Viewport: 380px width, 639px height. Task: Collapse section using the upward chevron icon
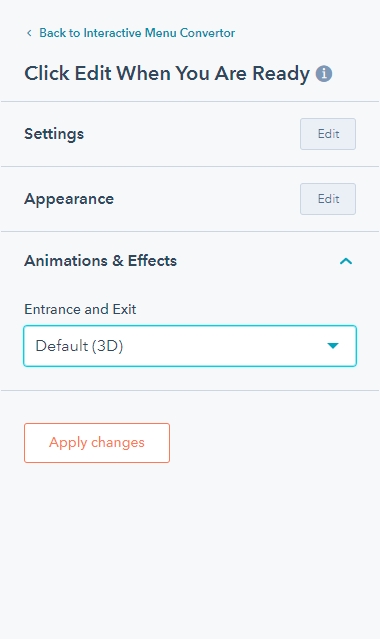point(346,261)
